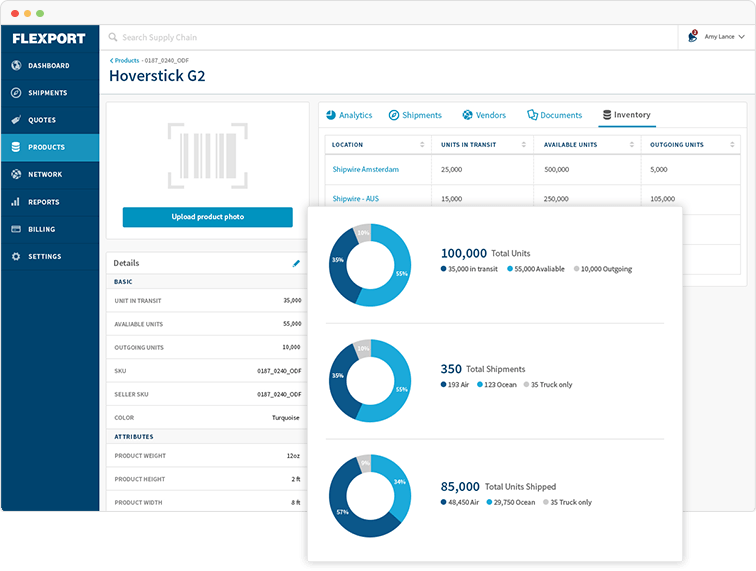Click the Documents tab icon
This screenshot has width=756, height=571.
532,115
